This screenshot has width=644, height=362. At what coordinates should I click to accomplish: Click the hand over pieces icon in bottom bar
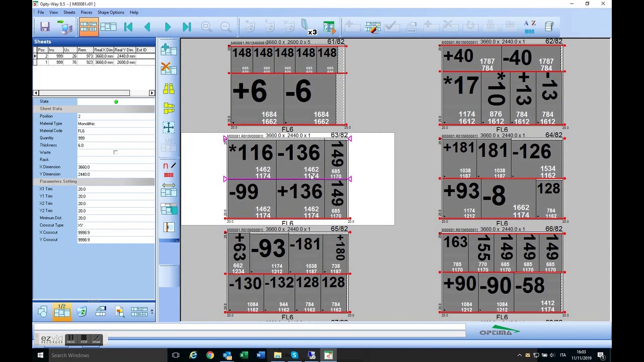(101, 312)
